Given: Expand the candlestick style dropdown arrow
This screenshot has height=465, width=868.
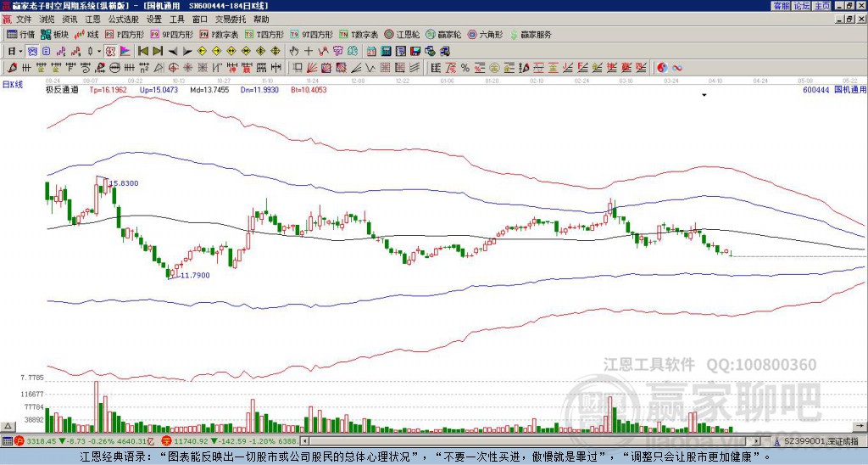Looking at the screenshot, I should click(100, 51).
